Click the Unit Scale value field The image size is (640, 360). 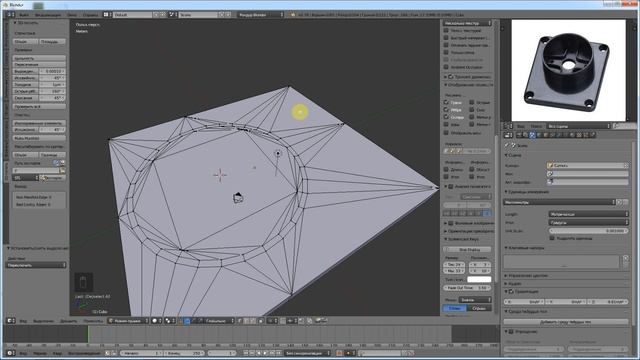(x=588, y=231)
